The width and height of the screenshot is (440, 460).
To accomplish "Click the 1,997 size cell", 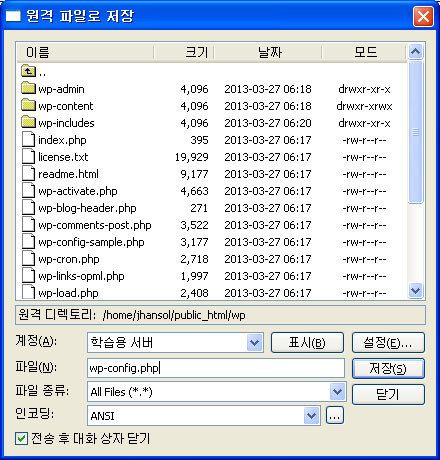I will [194, 276].
